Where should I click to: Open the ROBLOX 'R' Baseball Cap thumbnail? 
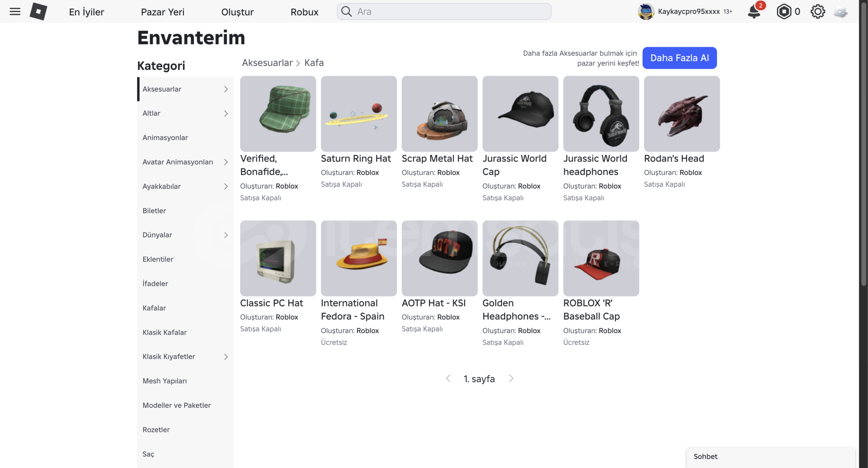[601, 258]
